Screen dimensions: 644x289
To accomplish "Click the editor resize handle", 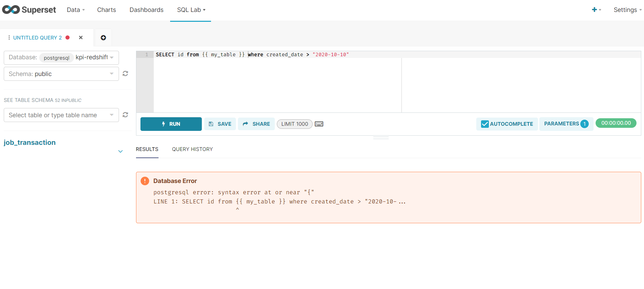I will tap(381, 138).
